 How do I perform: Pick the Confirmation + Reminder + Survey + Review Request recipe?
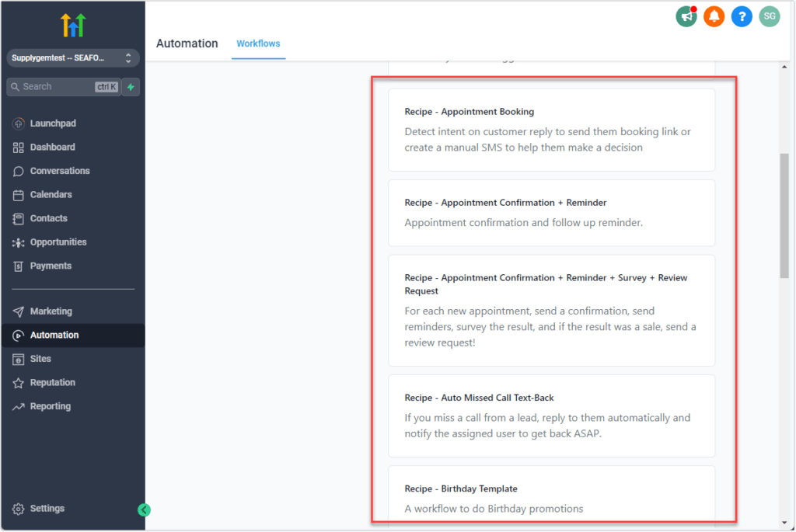pos(551,311)
